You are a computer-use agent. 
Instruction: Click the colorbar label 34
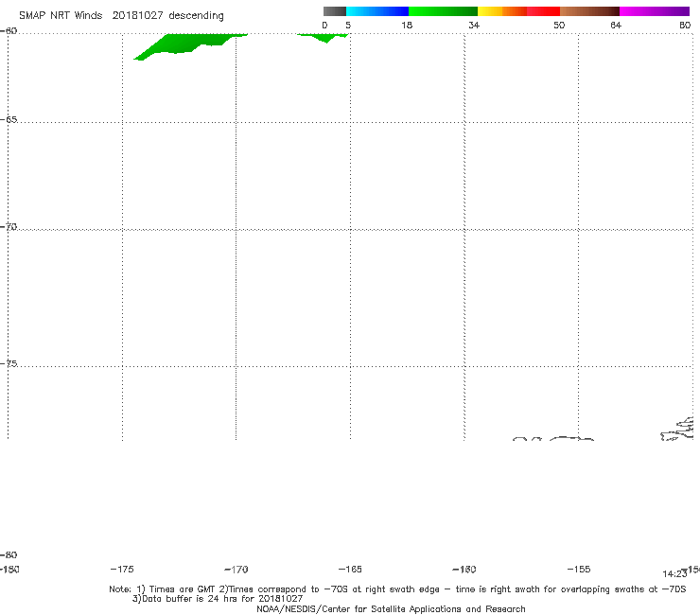click(474, 25)
